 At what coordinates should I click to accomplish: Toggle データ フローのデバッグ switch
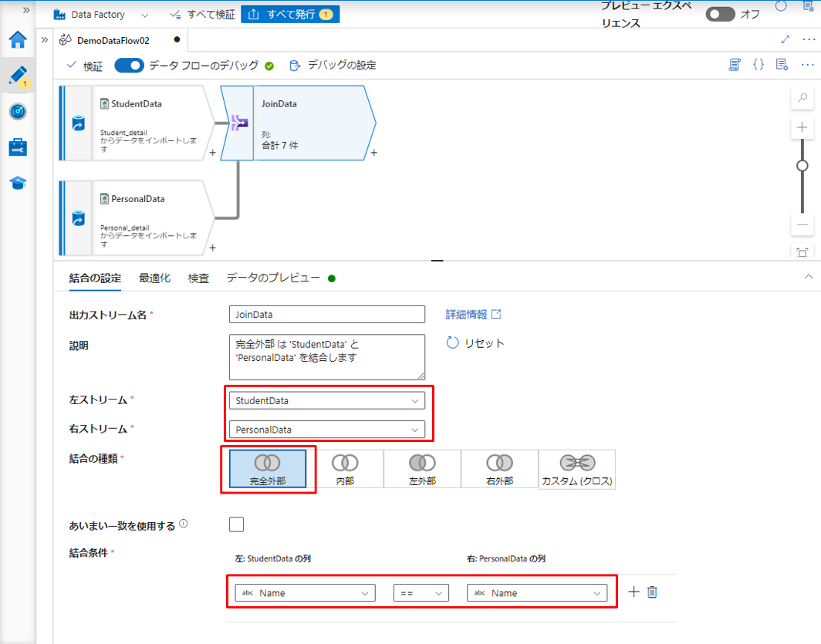130,66
